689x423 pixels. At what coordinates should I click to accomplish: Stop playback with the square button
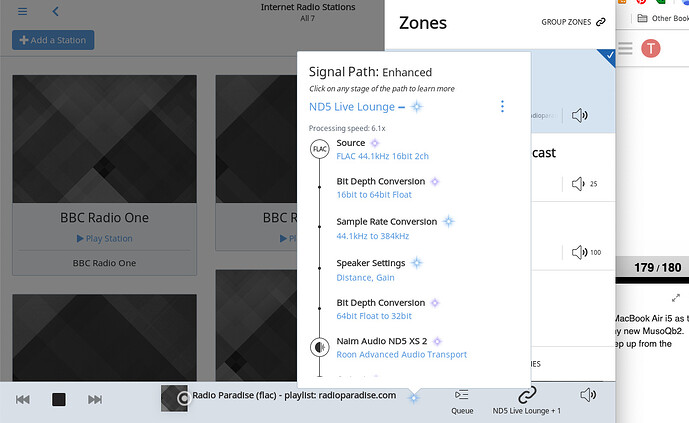coord(59,399)
